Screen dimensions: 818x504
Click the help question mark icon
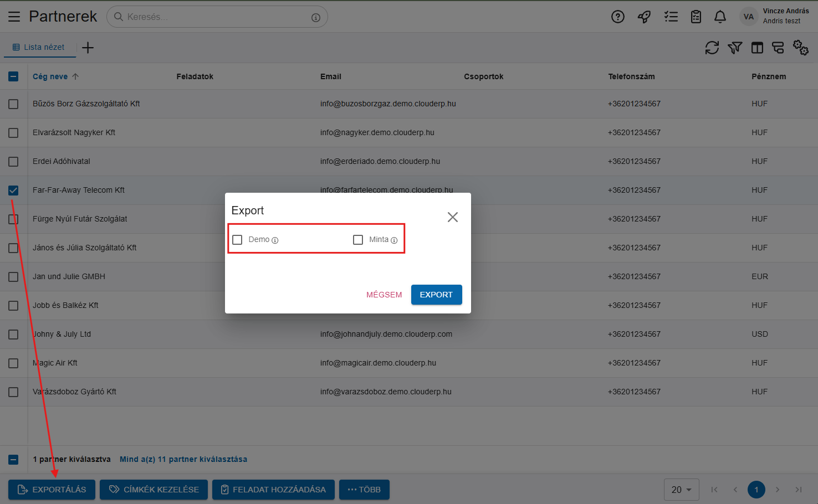[617, 17]
